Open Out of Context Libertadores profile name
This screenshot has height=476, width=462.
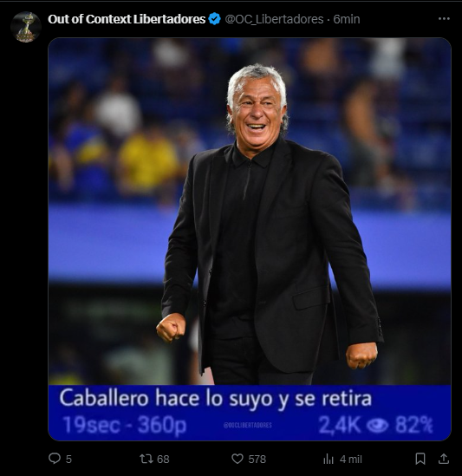(127, 19)
